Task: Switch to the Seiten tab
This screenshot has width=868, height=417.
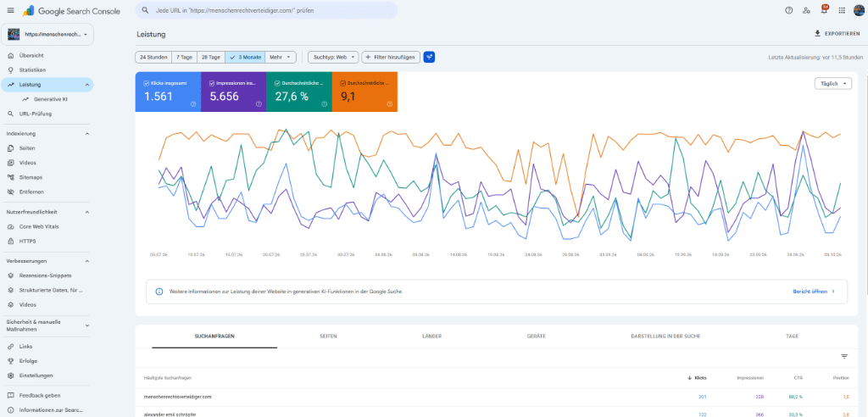Action: (x=328, y=336)
